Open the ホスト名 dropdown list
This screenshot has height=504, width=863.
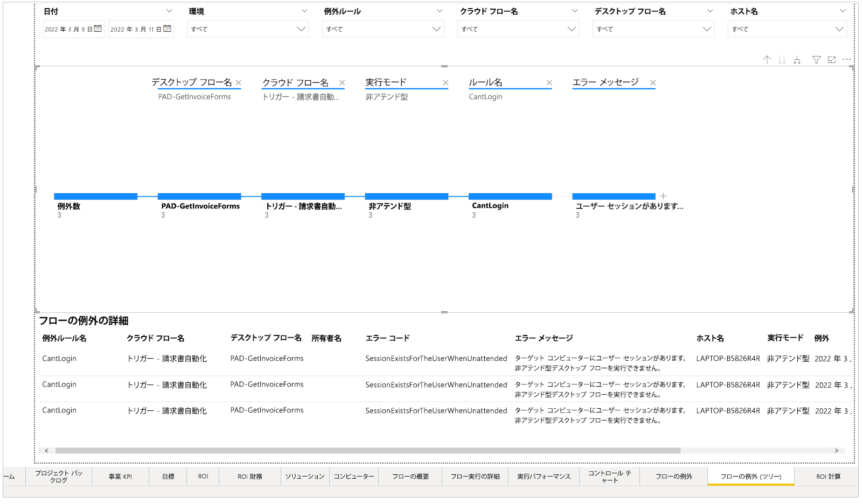[787, 29]
